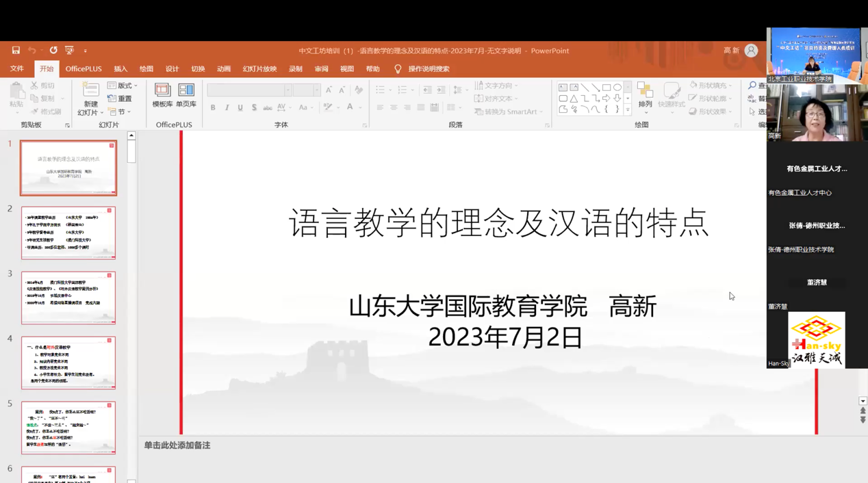Click the 重置 reset slide button
The width and height of the screenshot is (868, 483).
[x=120, y=99]
